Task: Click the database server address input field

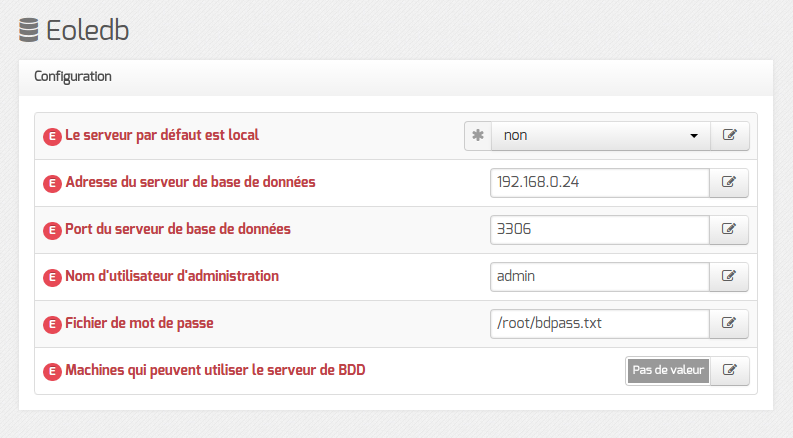Action: coord(600,183)
